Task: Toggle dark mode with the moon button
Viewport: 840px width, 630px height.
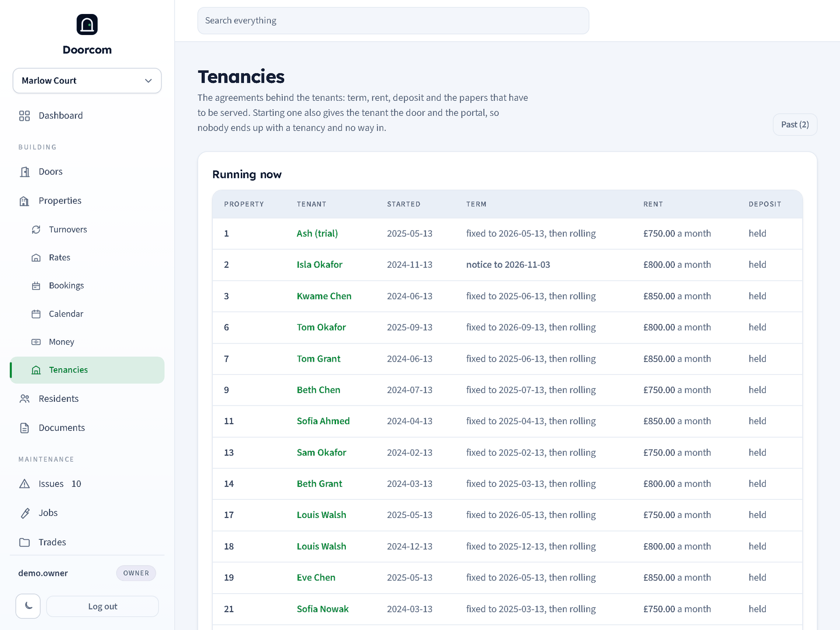Action: [x=28, y=606]
